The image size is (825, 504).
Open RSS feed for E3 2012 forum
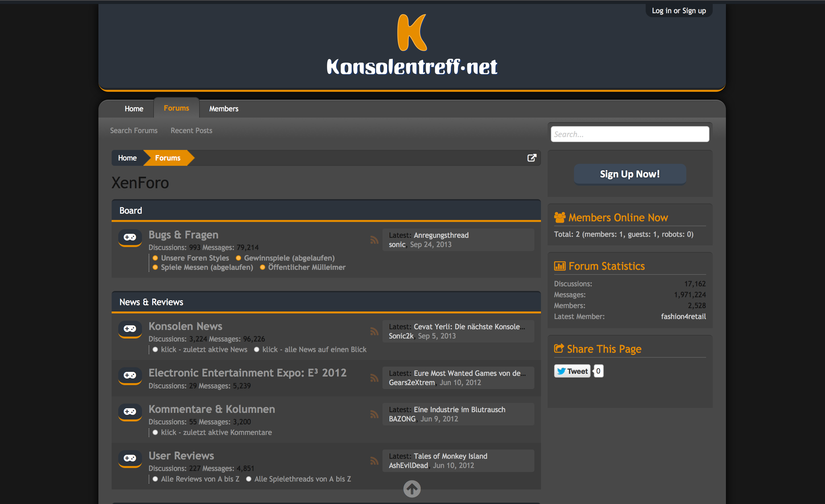(374, 378)
